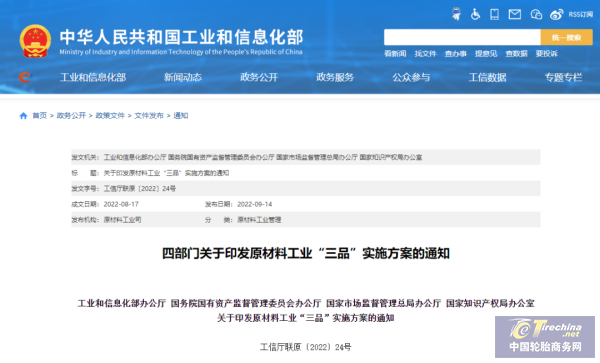Click the 找文件 quick link
The width and height of the screenshot is (600, 363).
(x=426, y=54)
